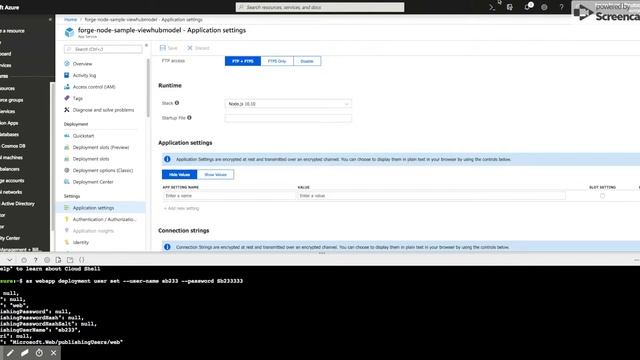Open new Cloud Shell session icon
The height and width of the screenshot is (360, 640).
70,260
